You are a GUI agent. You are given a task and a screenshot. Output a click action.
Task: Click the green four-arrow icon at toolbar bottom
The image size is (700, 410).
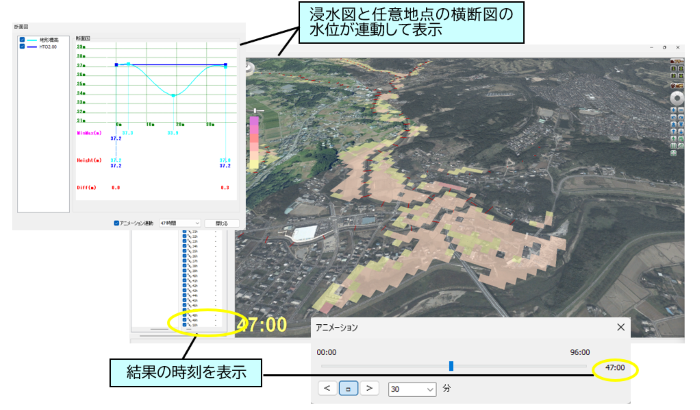674,153
